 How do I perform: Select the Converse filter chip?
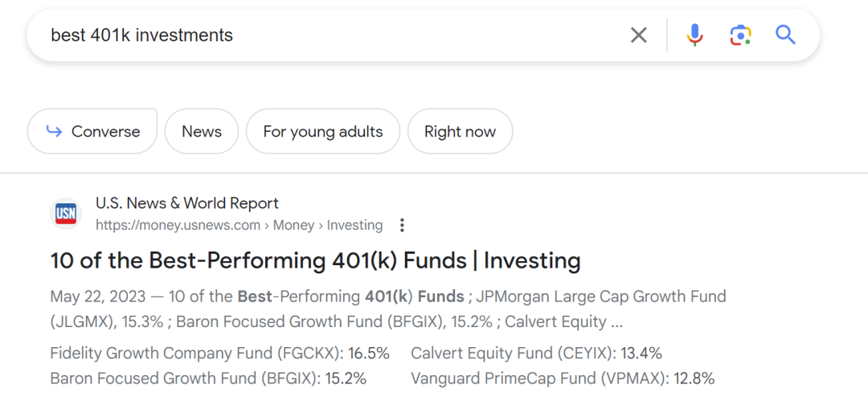(92, 132)
